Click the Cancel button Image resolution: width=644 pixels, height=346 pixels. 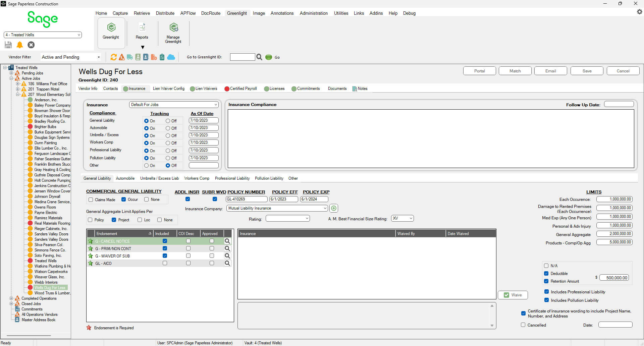click(x=623, y=71)
